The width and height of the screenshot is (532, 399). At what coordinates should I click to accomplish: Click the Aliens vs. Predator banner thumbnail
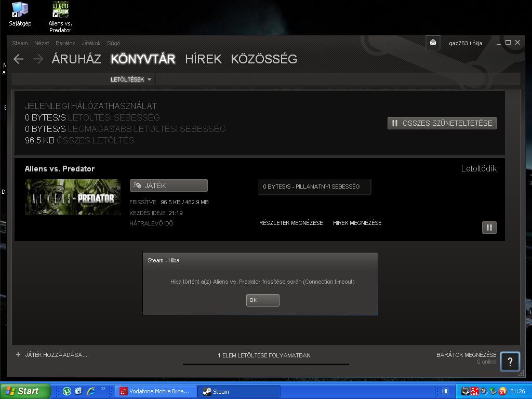(73, 197)
